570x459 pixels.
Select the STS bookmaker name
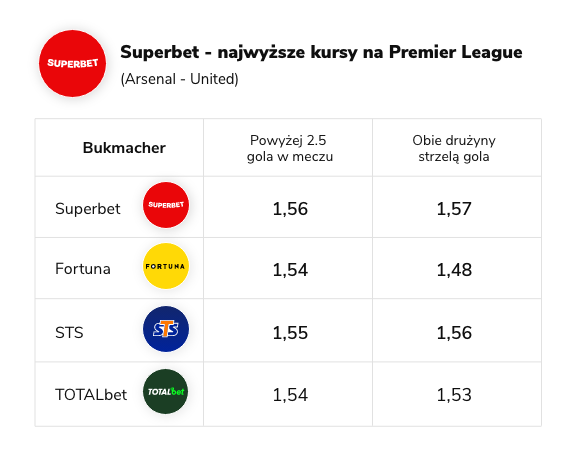tap(69, 333)
